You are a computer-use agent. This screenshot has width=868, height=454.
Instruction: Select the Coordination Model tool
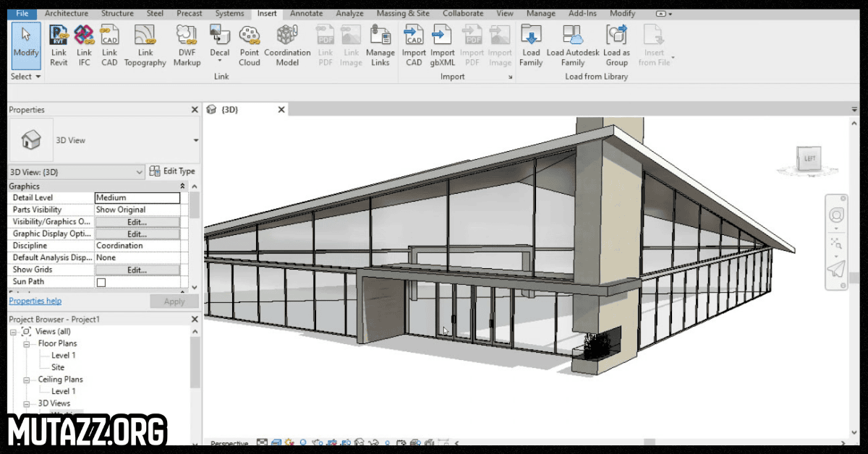(287, 35)
